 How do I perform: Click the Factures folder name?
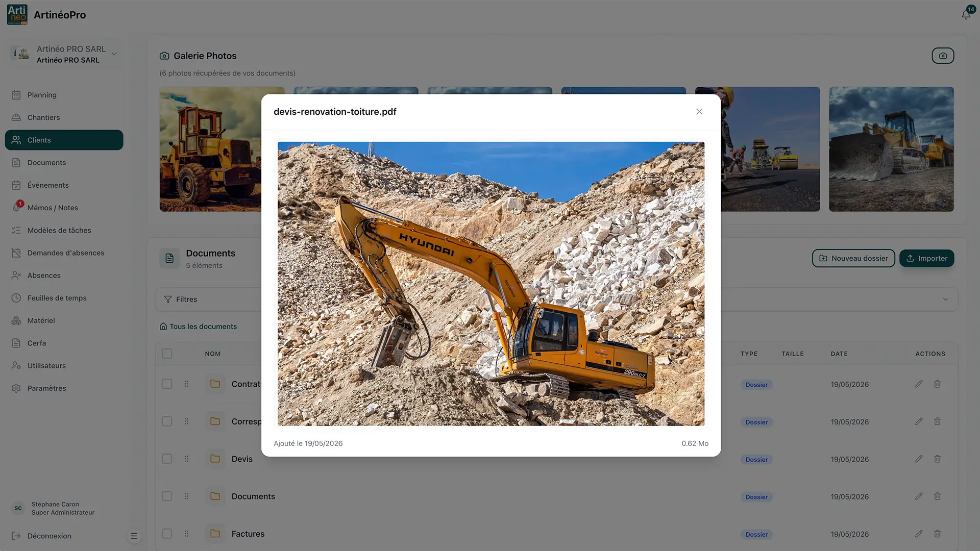pos(248,534)
